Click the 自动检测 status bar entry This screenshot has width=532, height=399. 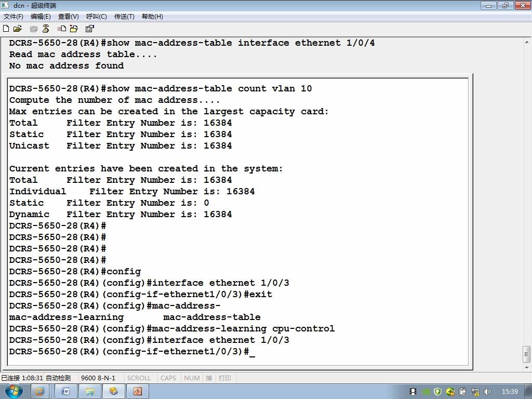click(58, 378)
